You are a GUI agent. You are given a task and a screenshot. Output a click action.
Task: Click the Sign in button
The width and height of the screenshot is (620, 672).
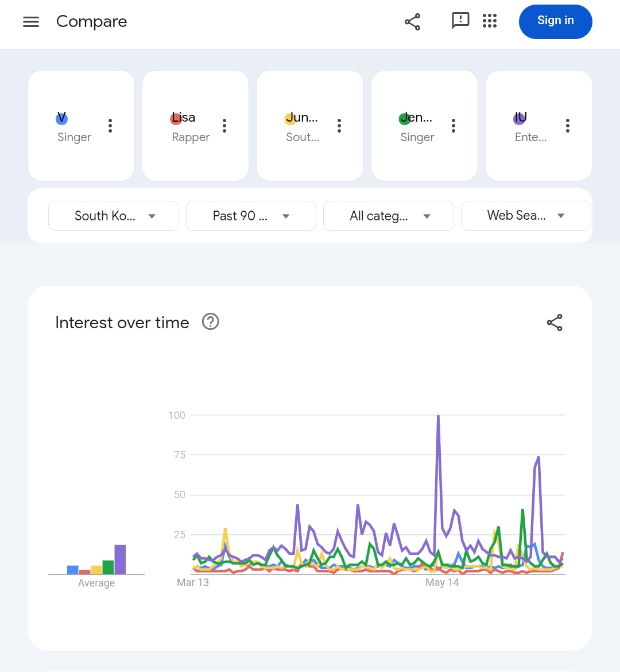point(555,21)
